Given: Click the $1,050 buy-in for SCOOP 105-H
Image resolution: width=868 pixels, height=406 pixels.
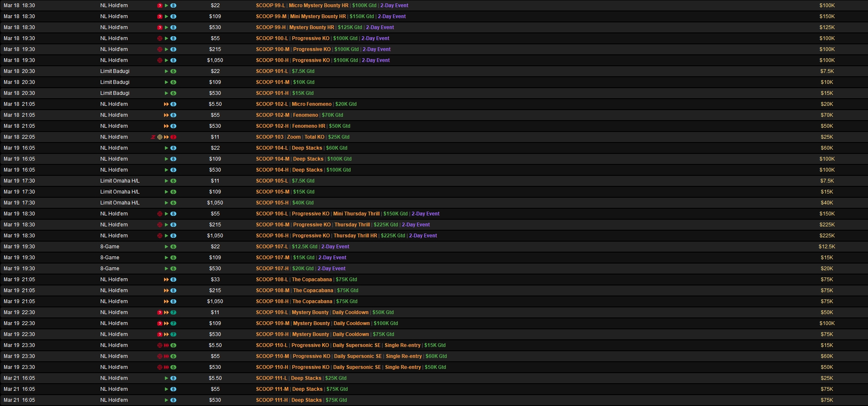Looking at the screenshot, I should (215, 203).
